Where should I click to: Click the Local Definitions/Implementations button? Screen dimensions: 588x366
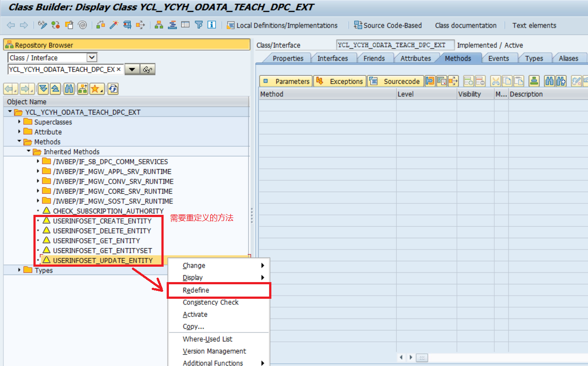(x=282, y=25)
